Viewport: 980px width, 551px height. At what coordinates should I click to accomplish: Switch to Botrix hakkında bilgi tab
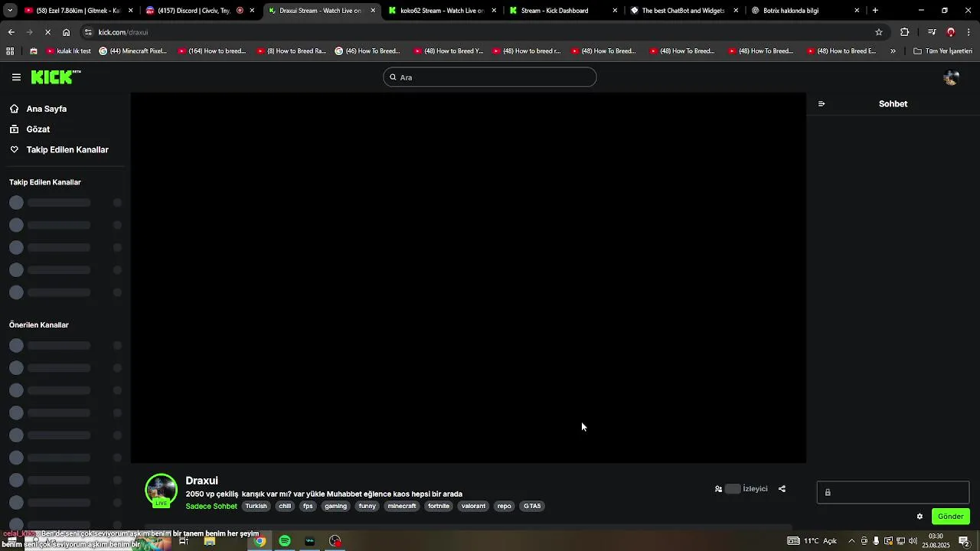pyautogui.click(x=804, y=11)
